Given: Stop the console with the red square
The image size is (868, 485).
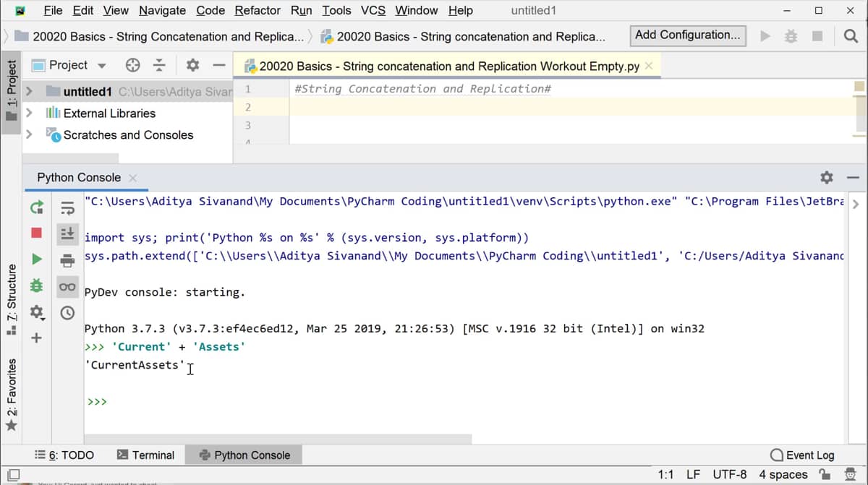Looking at the screenshot, I should click(36, 233).
